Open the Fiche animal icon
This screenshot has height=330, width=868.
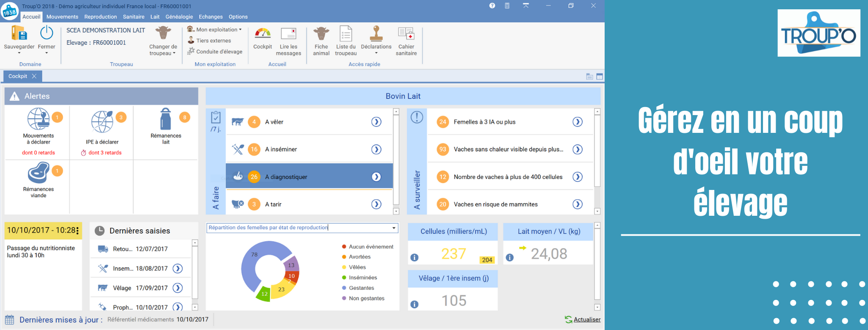pyautogui.click(x=321, y=33)
